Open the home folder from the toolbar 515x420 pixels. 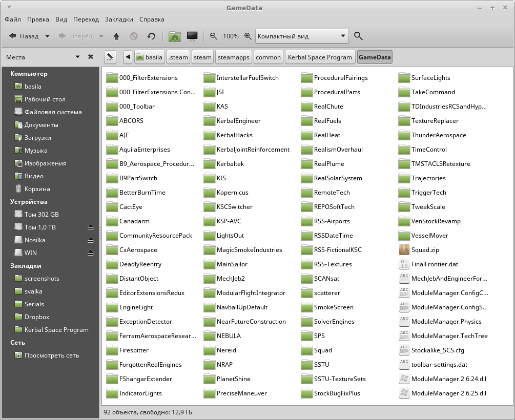(175, 36)
